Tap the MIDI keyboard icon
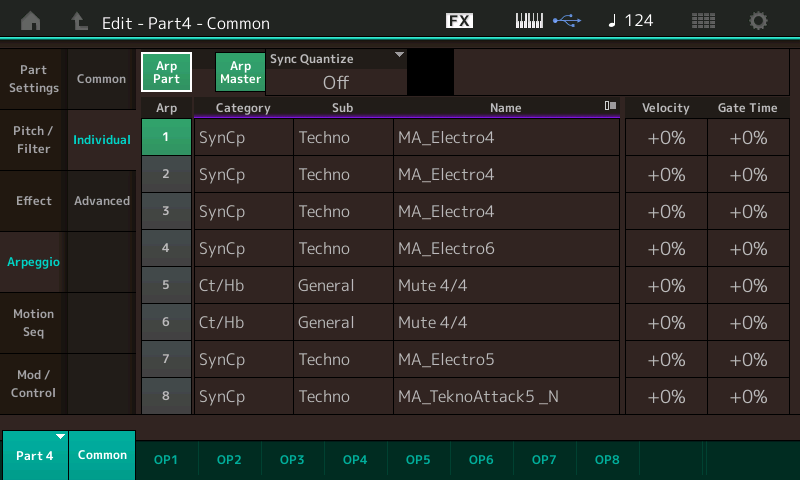The height and width of the screenshot is (480, 800). tap(531, 21)
